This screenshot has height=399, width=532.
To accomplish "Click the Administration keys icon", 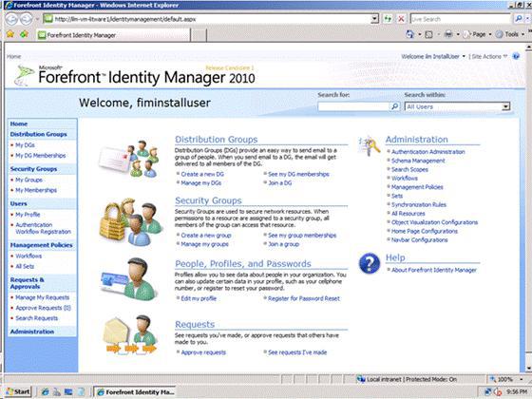I will pos(370,146).
